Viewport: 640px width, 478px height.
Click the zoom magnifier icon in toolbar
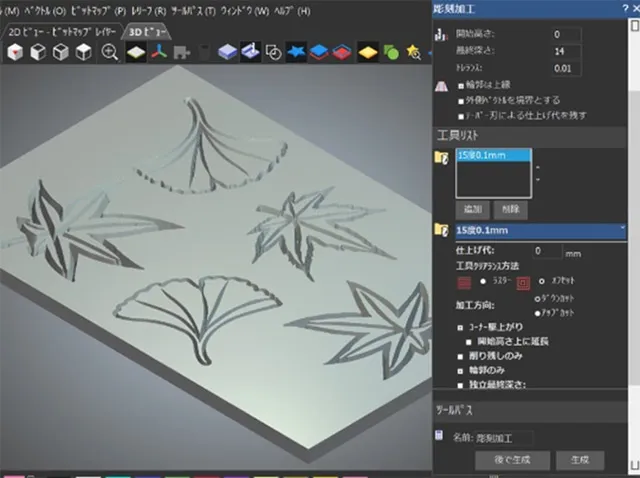110,52
